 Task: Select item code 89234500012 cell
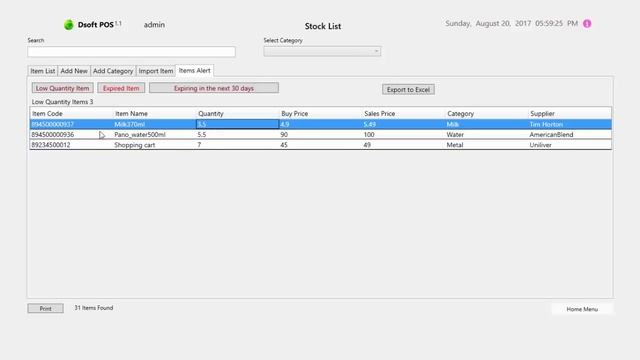pos(71,145)
